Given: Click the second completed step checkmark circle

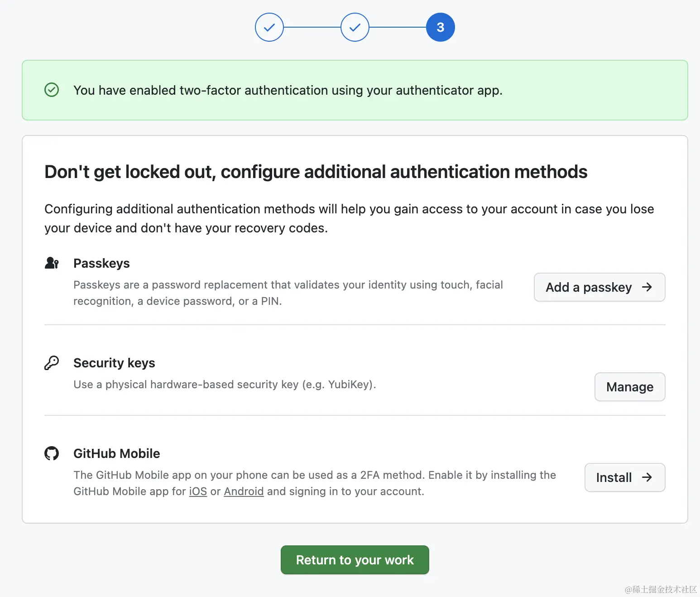Looking at the screenshot, I should click(355, 27).
